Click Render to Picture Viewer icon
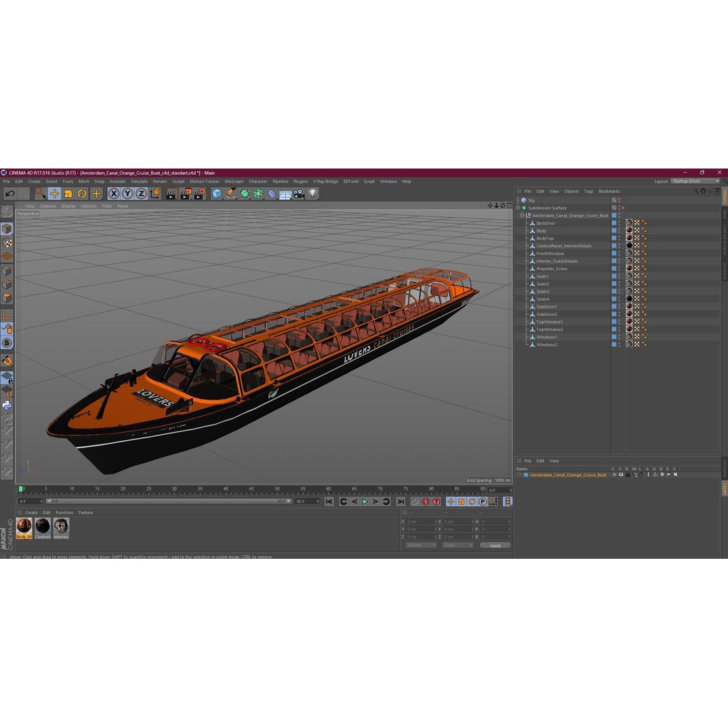The image size is (728, 728). point(185,193)
